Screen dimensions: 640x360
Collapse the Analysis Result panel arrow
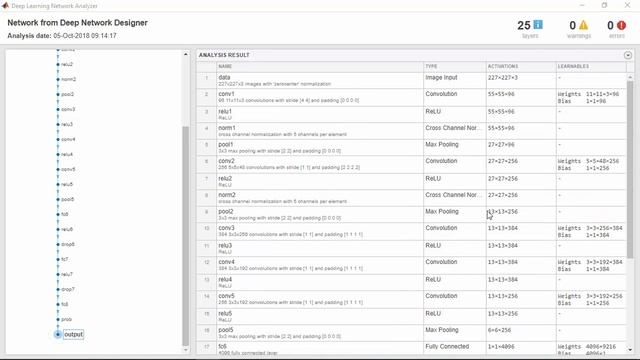pyautogui.click(x=628, y=55)
